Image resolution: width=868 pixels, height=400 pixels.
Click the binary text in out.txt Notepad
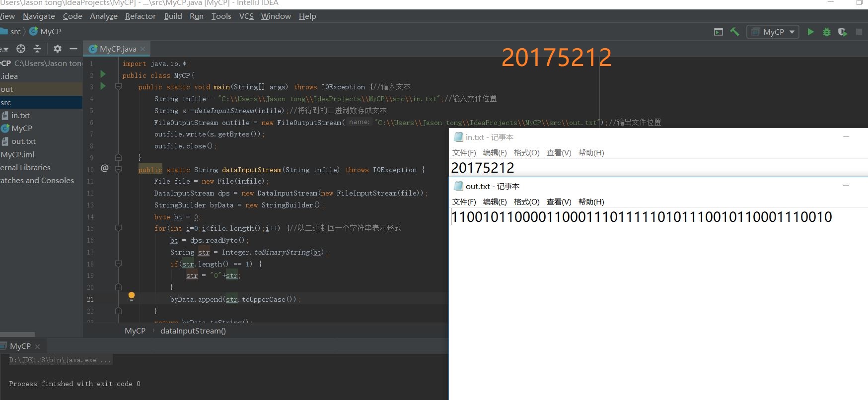tap(642, 217)
